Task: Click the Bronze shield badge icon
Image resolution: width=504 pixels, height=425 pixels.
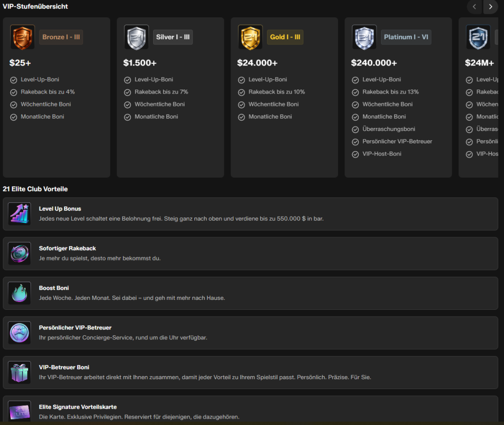Action: (23, 37)
